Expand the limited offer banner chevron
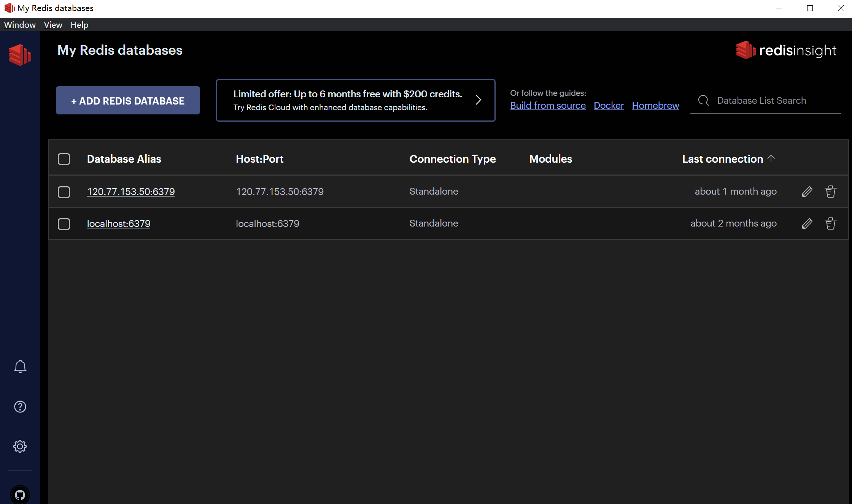Screen dimensions: 852x504 tap(478, 100)
